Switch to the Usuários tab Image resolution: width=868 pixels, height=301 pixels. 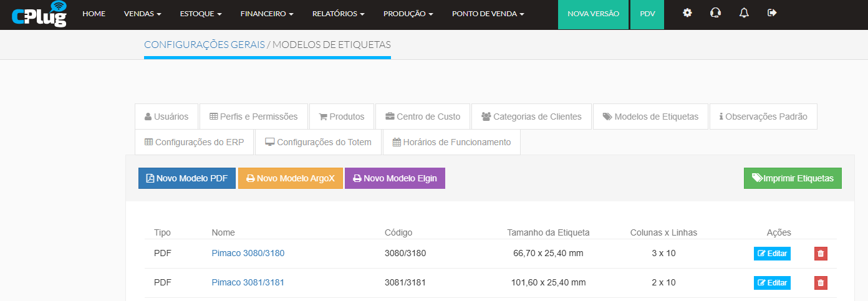(166, 117)
